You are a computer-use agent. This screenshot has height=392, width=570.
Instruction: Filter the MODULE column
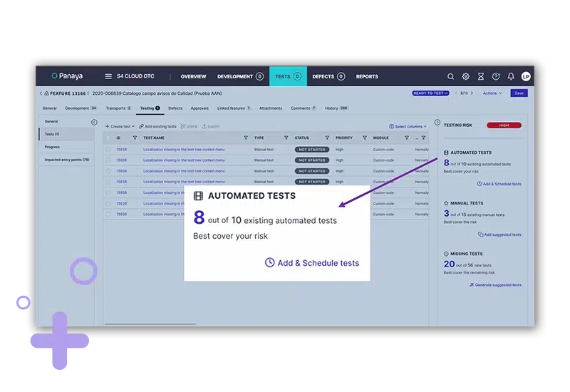pyautogui.click(x=407, y=138)
